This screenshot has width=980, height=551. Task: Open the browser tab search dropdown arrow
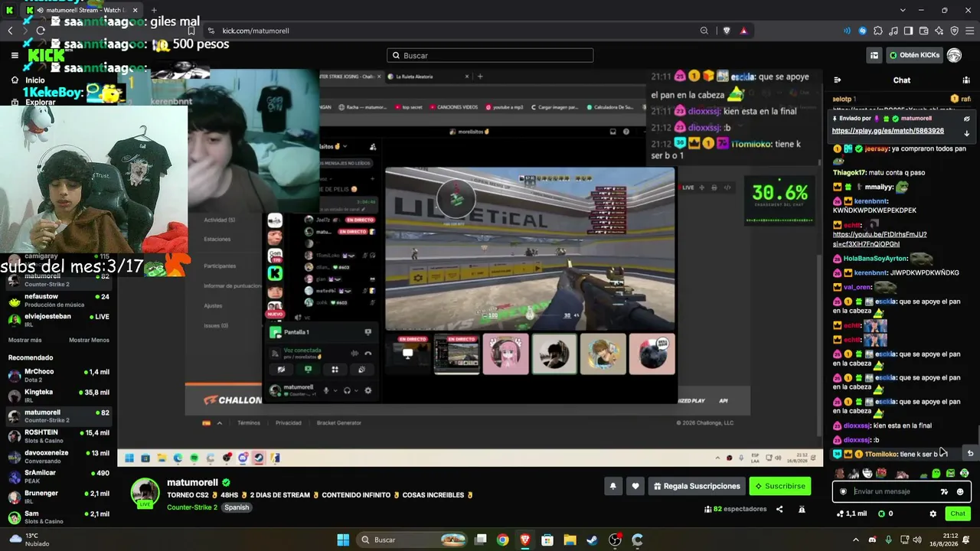tap(903, 10)
